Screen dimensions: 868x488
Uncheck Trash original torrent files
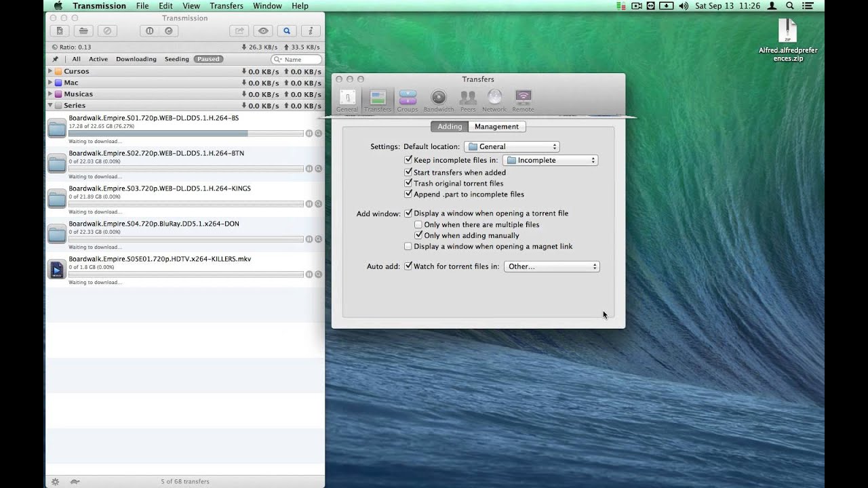[x=408, y=183]
